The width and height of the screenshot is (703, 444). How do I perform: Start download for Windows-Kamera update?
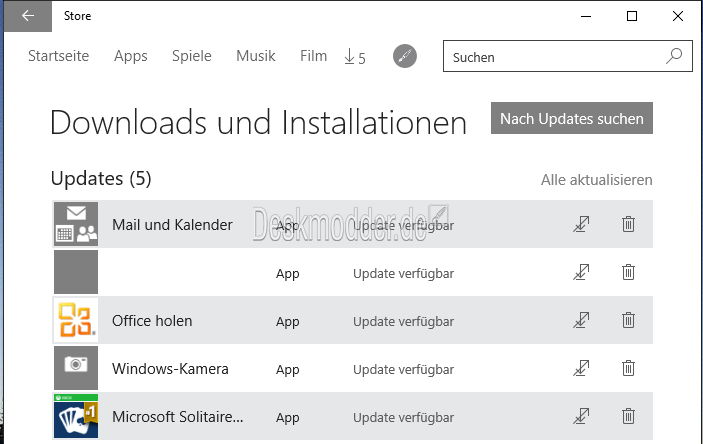point(581,368)
